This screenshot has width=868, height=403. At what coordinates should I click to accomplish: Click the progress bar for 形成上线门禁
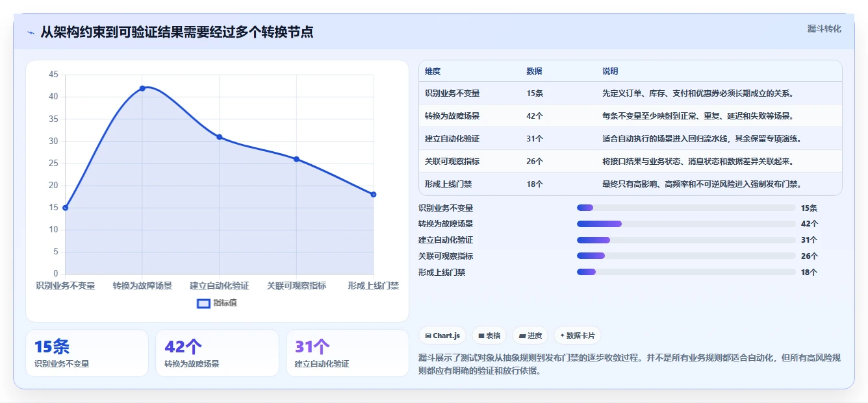tap(686, 272)
